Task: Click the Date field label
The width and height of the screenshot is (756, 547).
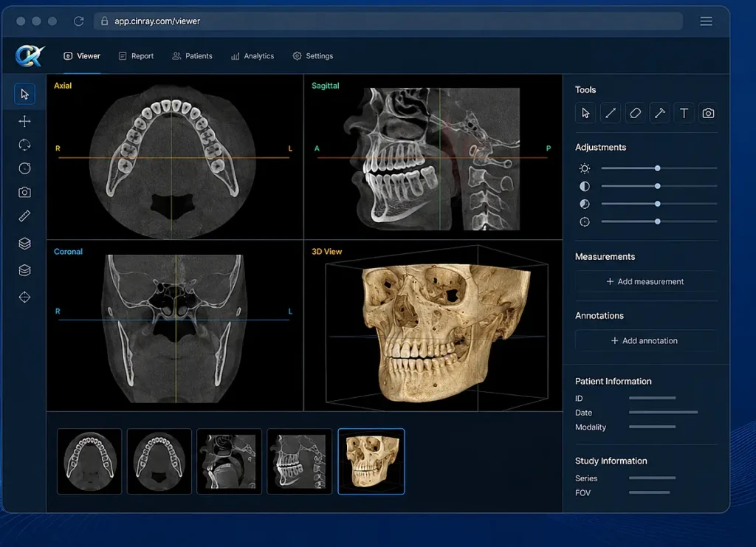Action: click(583, 413)
